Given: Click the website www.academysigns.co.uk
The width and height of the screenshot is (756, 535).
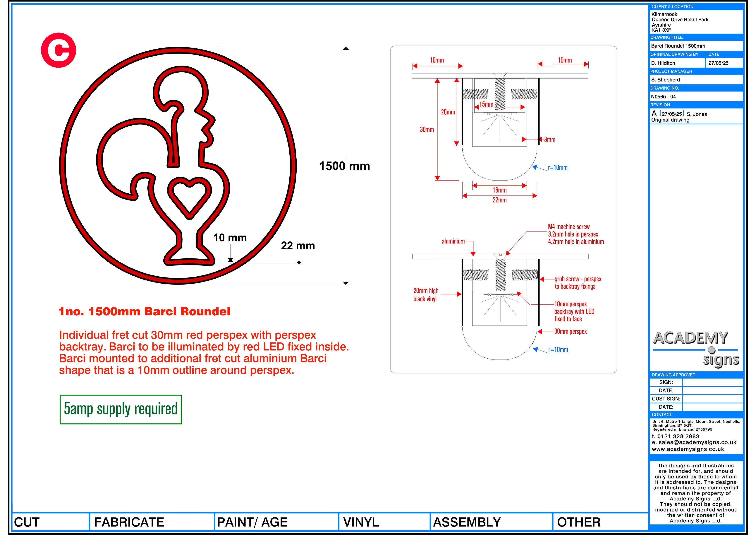Looking at the screenshot, I should (x=688, y=449).
